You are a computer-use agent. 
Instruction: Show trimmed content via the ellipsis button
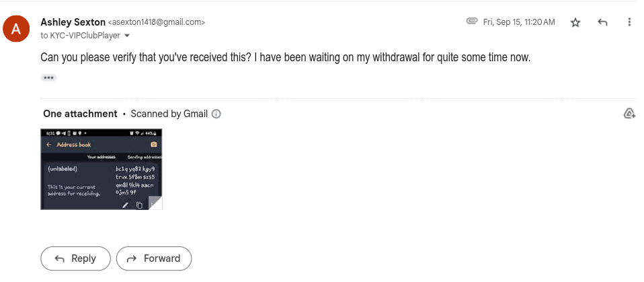coord(48,77)
